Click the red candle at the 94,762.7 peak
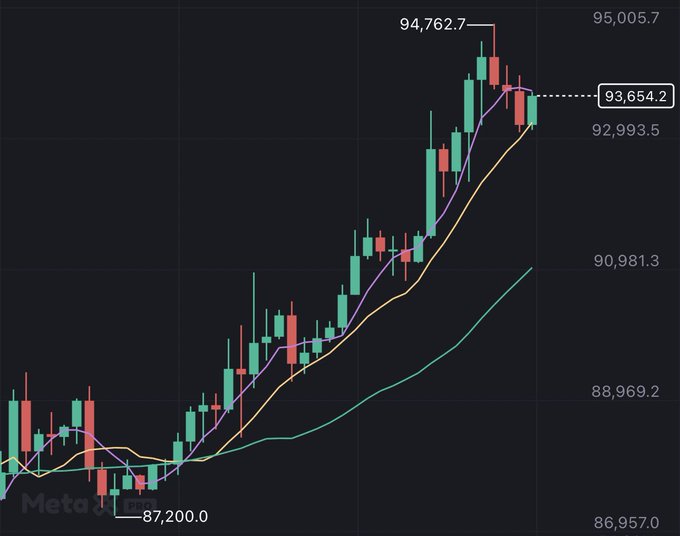 click(494, 70)
